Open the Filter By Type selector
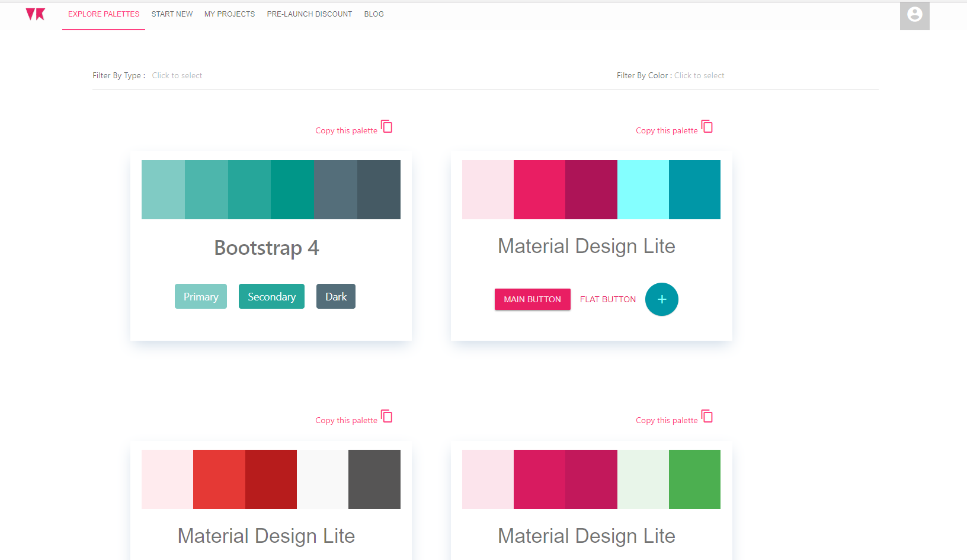967x560 pixels. pos(177,76)
